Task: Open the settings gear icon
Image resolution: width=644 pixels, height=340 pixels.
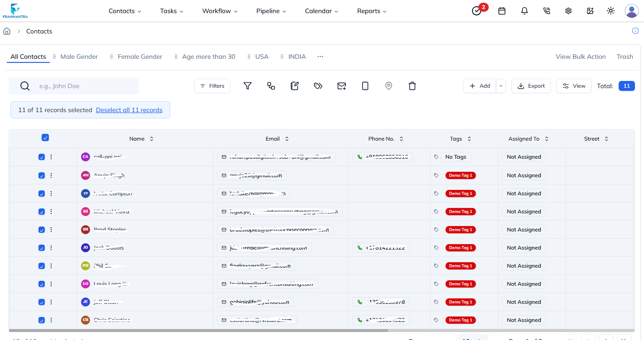Action: pyautogui.click(x=568, y=11)
